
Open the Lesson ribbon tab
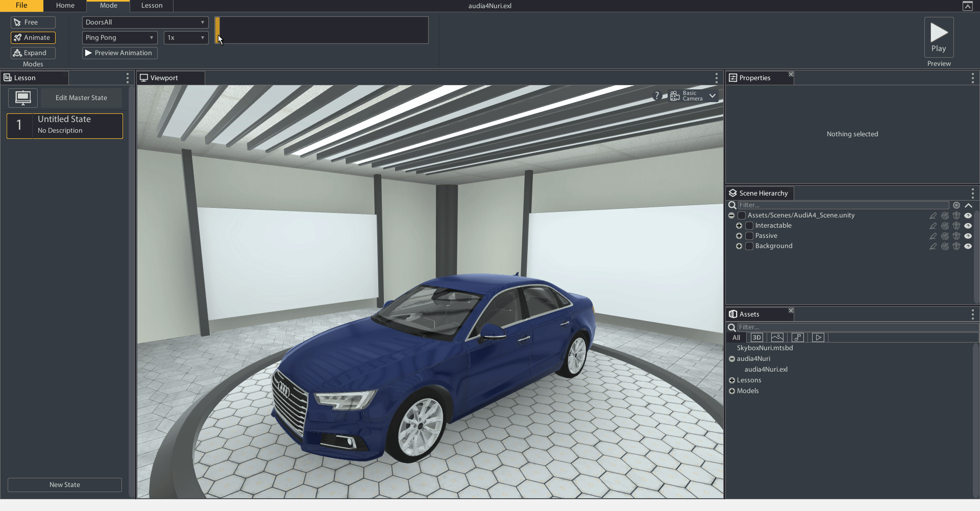[152, 6]
